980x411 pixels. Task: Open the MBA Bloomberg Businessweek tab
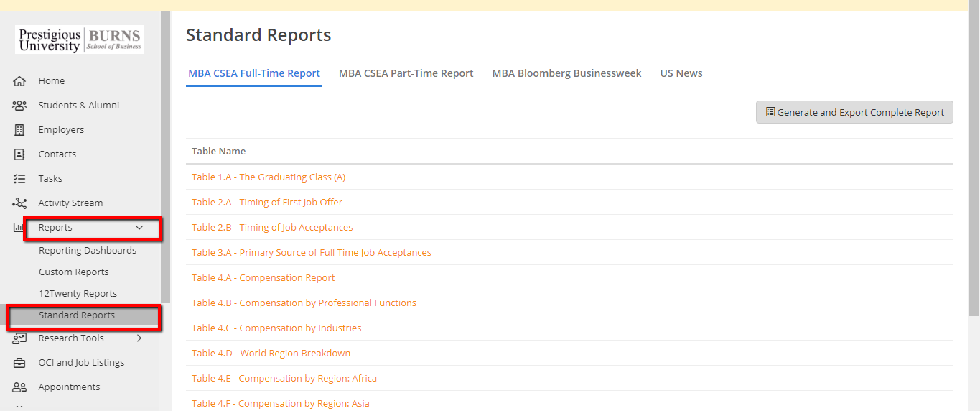click(566, 73)
